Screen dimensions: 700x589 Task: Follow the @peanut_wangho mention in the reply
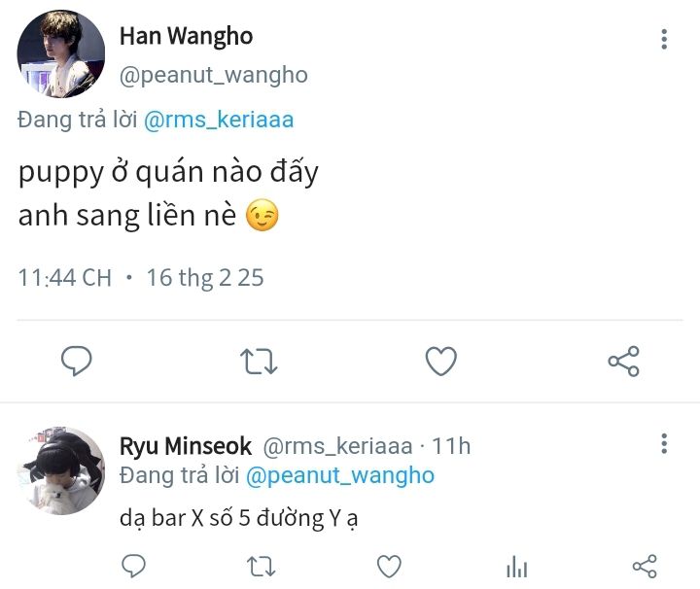(x=340, y=475)
